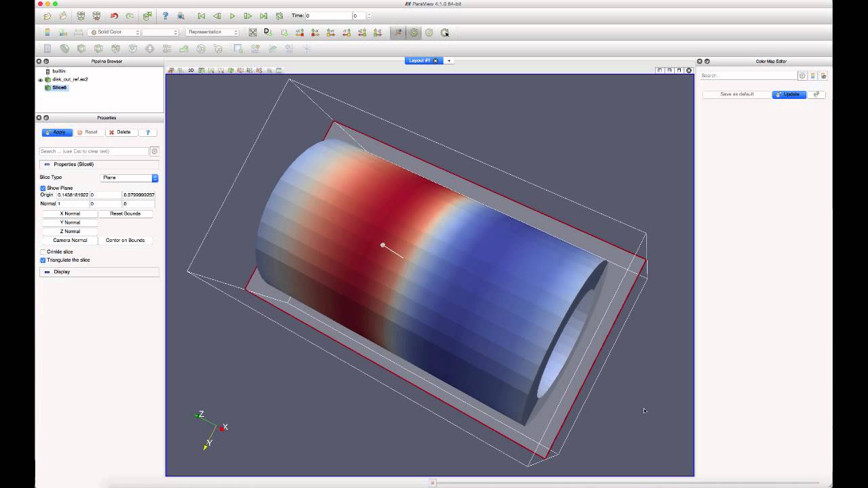This screenshot has height=488, width=868.
Task: Click the Clip filter icon
Action: pyautogui.click(x=81, y=49)
